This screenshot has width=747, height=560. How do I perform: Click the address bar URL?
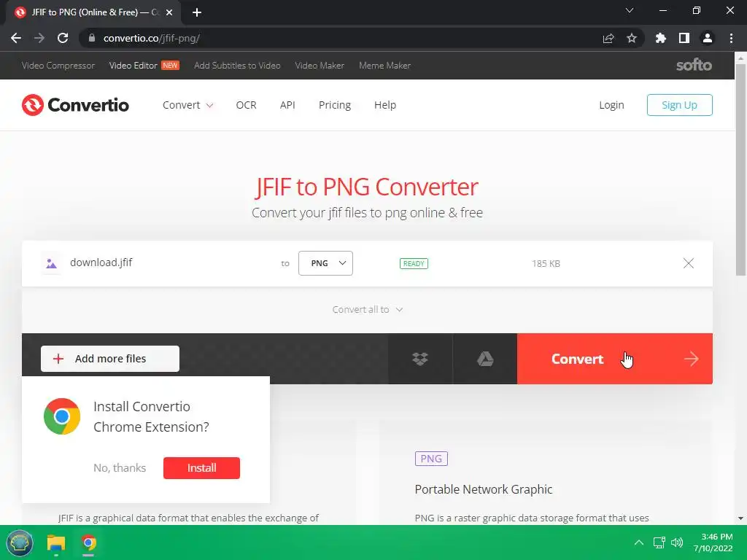[152, 38]
